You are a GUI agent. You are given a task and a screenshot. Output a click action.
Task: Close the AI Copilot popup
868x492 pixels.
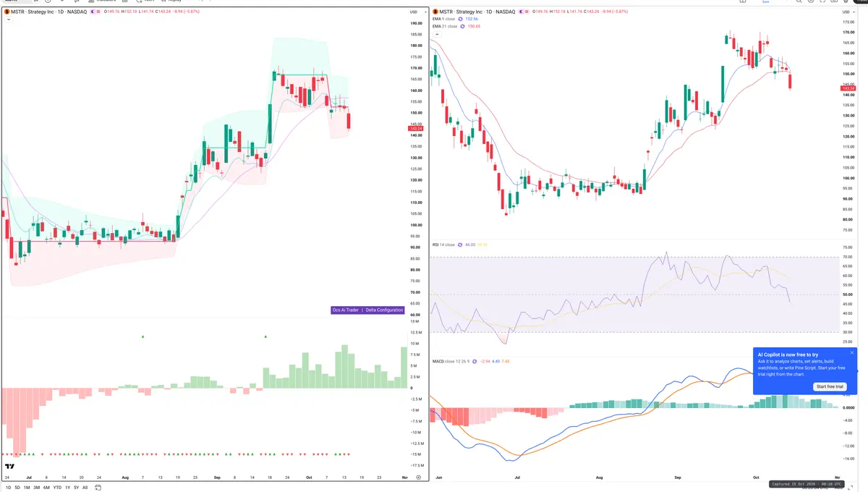coord(852,352)
